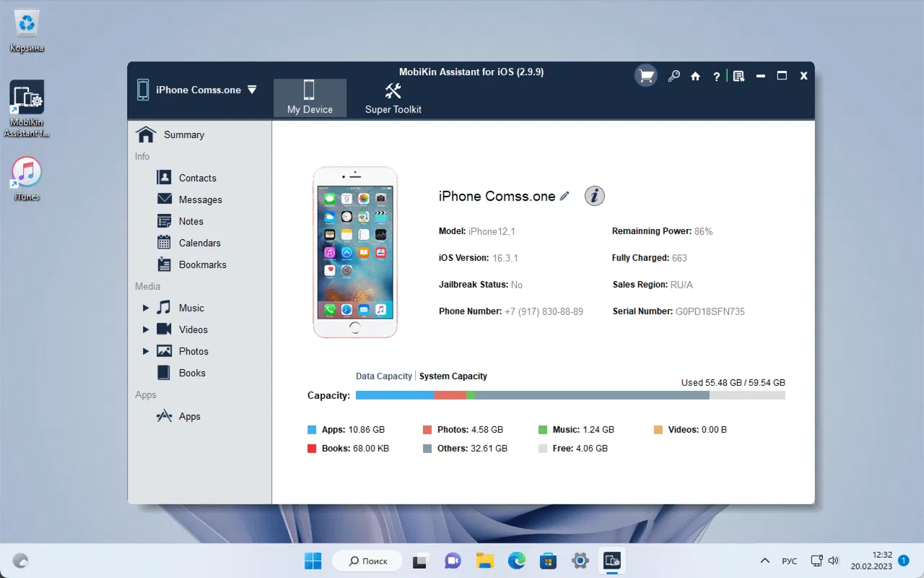This screenshot has width=924, height=578.
Task: Edit device name with pencil icon
Action: click(565, 196)
